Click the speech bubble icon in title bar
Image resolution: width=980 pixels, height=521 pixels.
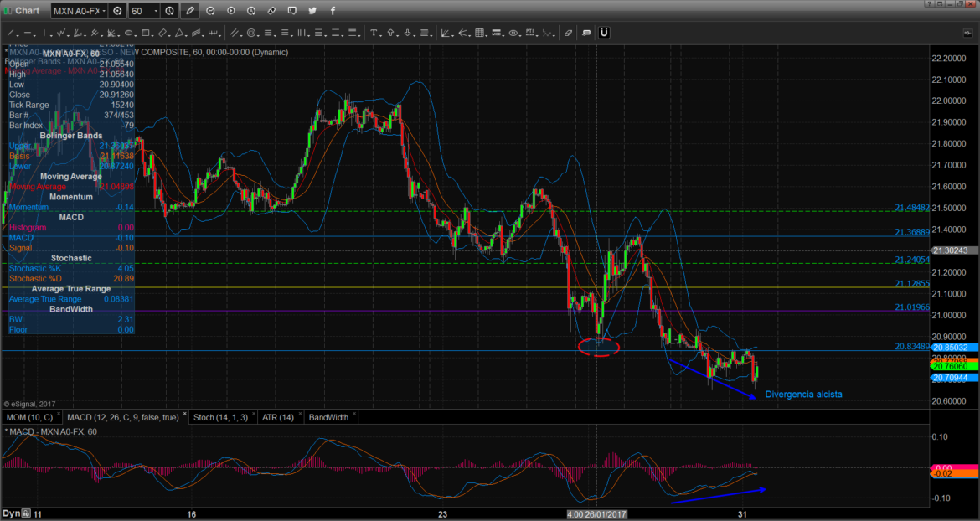pyautogui.click(x=291, y=11)
